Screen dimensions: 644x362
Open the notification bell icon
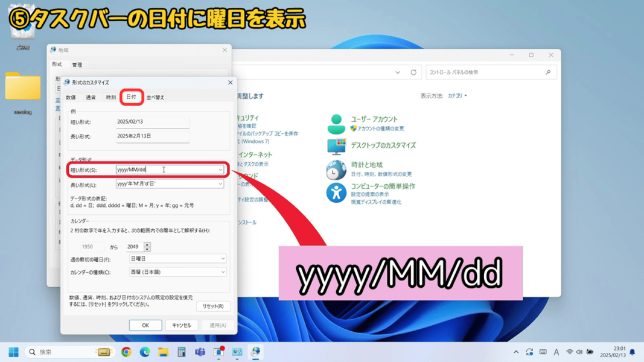click(633, 351)
